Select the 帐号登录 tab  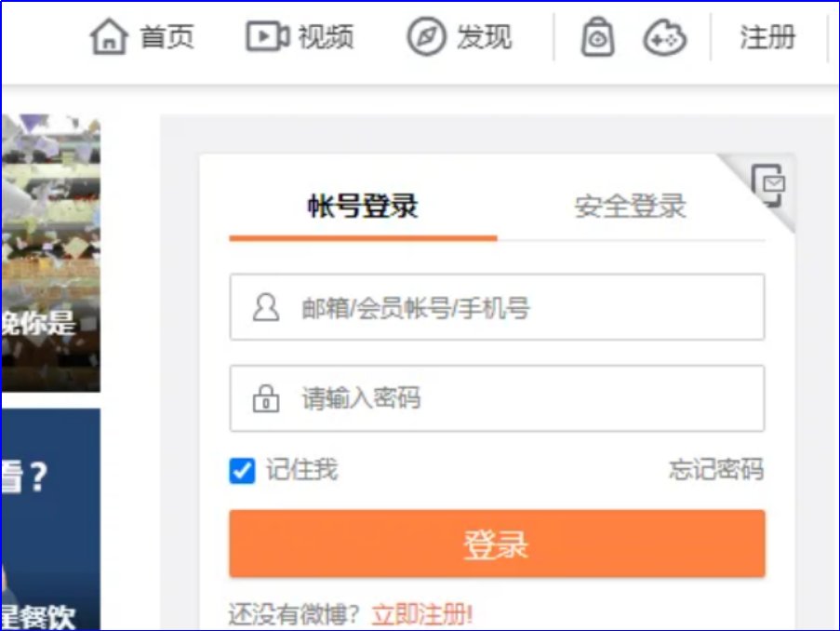click(x=363, y=208)
